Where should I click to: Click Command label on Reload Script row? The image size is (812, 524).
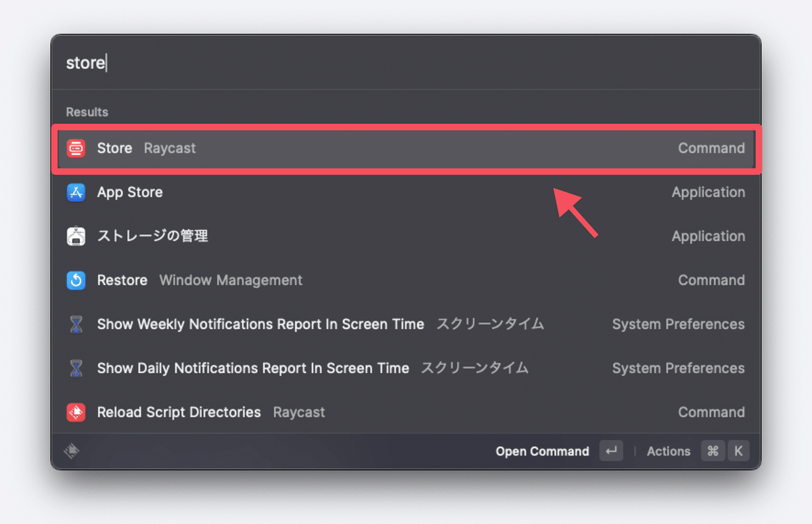pyautogui.click(x=711, y=412)
